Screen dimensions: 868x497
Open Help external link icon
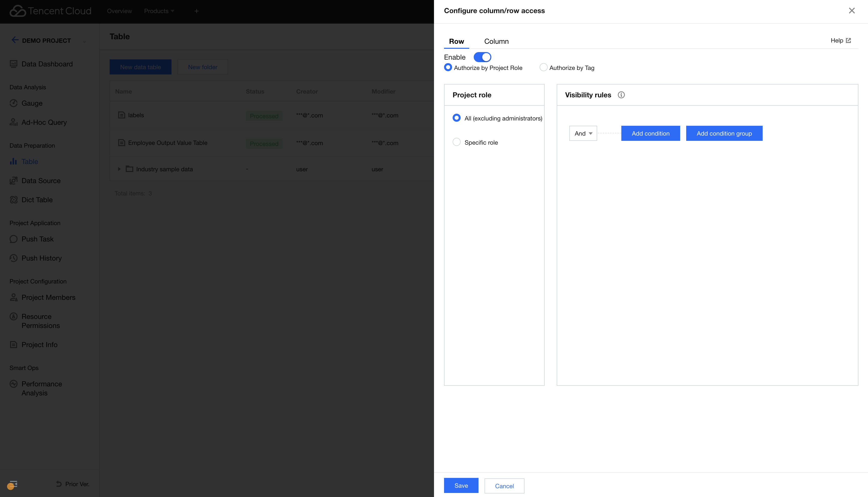[x=848, y=41]
